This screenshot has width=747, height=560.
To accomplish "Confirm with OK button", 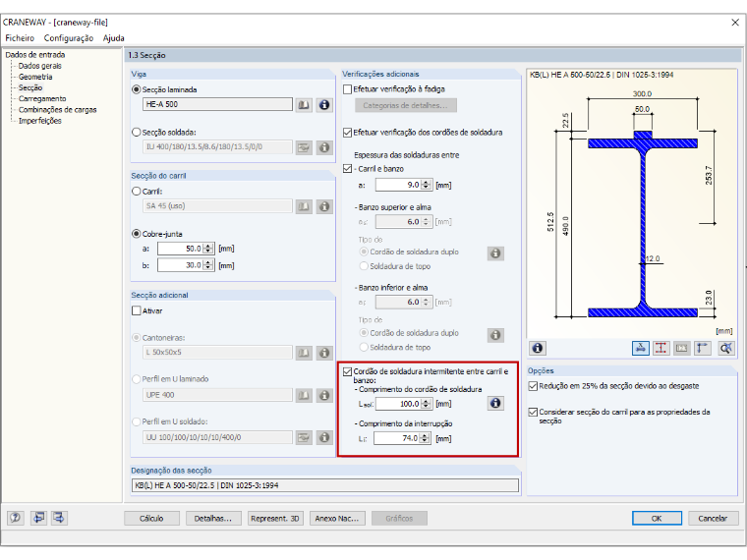I will coord(657,518).
